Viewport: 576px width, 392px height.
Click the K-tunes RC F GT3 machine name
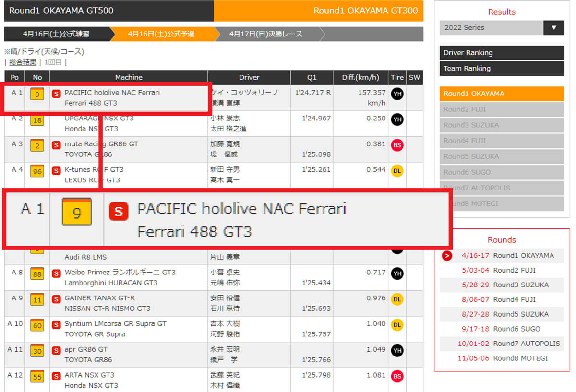[x=94, y=169]
